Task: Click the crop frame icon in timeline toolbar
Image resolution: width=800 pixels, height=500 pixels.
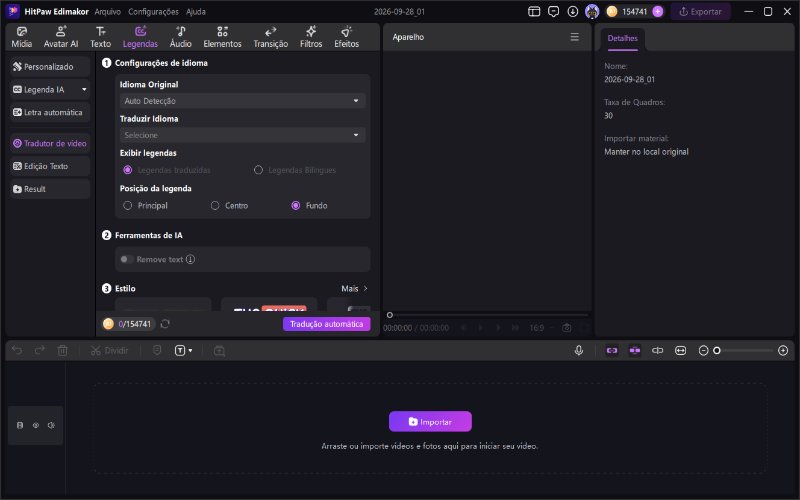Action: tap(219, 351)
